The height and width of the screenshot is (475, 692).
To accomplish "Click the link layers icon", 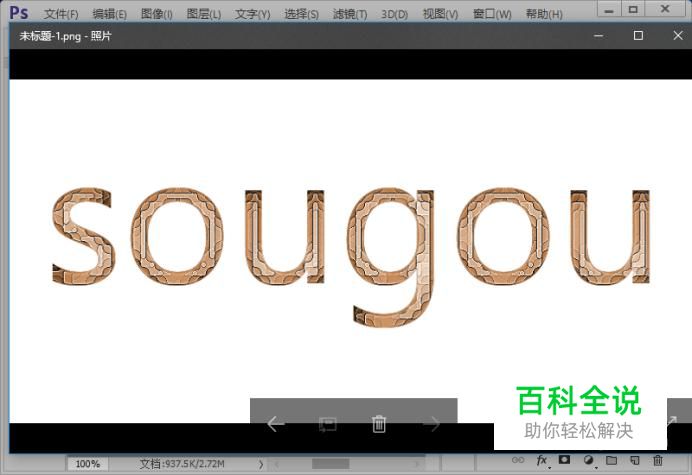I will tap(518, 460).
